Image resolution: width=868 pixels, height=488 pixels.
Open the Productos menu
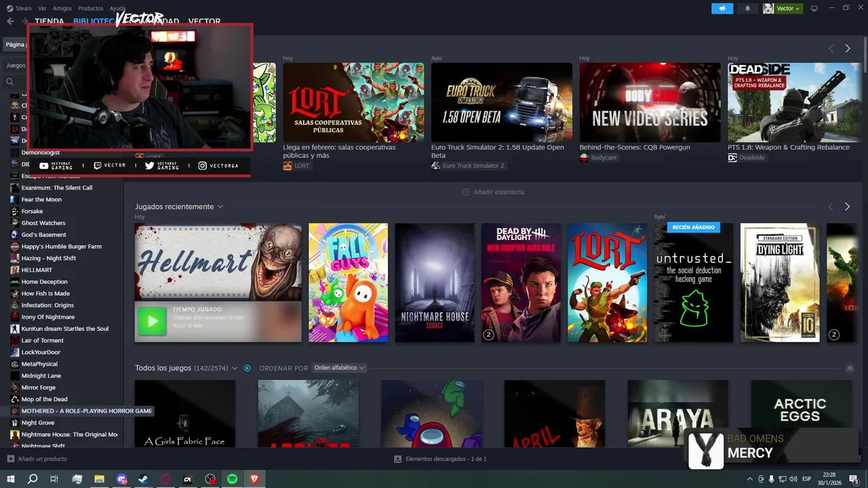click(91, 8)
